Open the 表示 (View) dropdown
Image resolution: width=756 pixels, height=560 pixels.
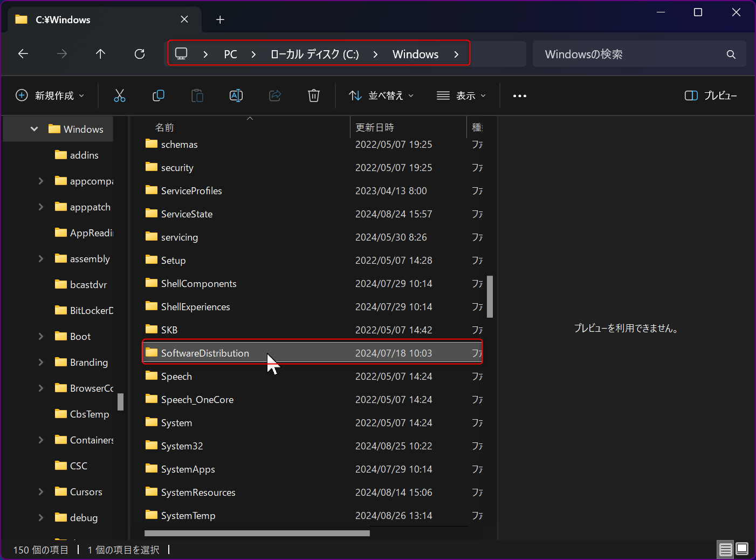(x=462, y=95)
